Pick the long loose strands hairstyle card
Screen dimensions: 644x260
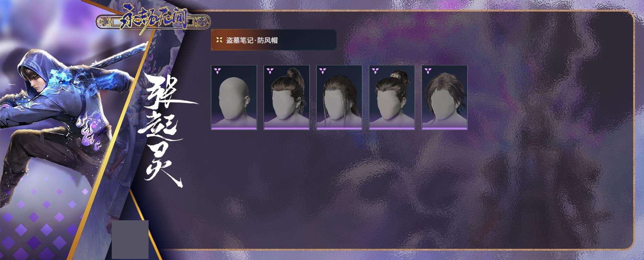(x=339, y=97)
